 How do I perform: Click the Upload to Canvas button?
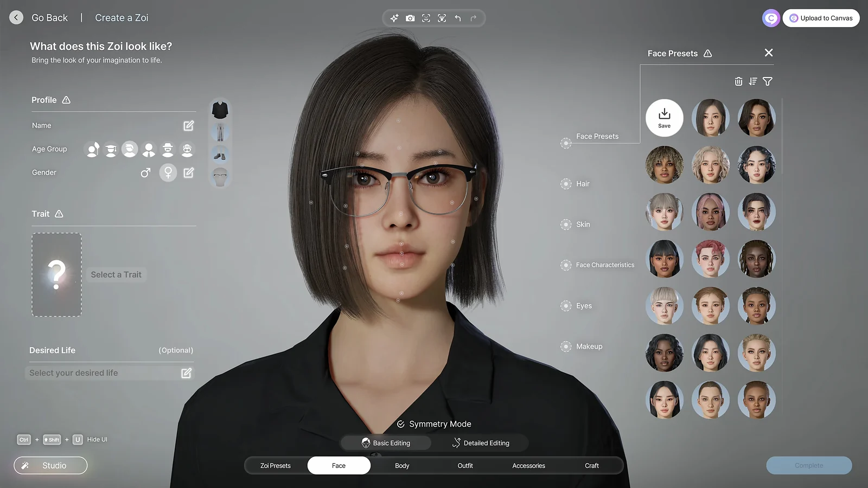[x=821, y=18]
